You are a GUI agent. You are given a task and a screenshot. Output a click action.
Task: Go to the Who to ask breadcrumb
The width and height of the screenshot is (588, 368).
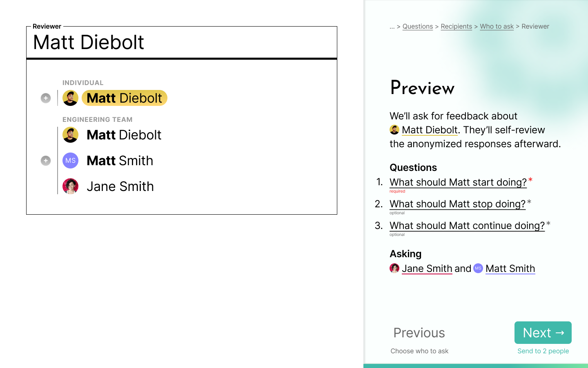click(x=497, y=26)
